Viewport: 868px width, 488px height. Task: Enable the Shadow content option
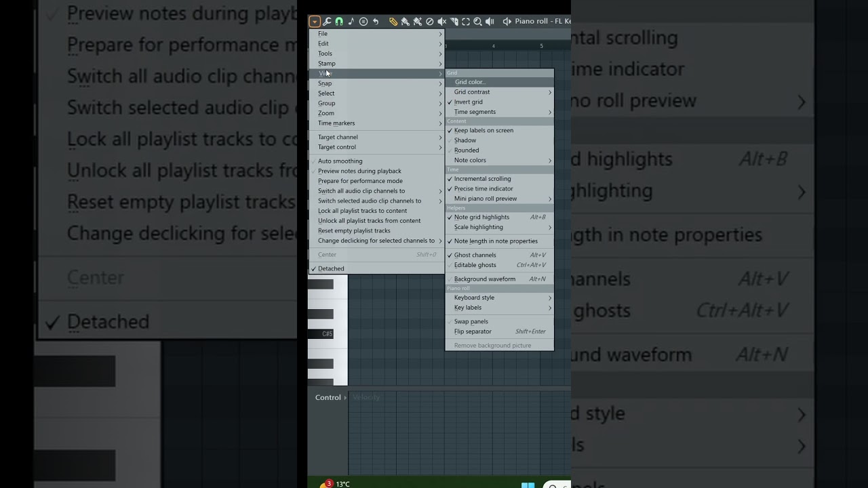[x=499, y=140]
